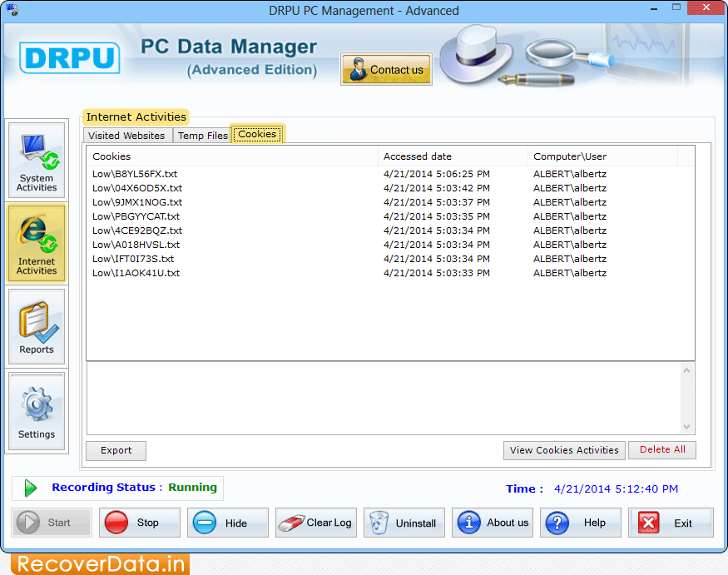Click the Delete All button
The image size is (728, 575).
[662, 449]
